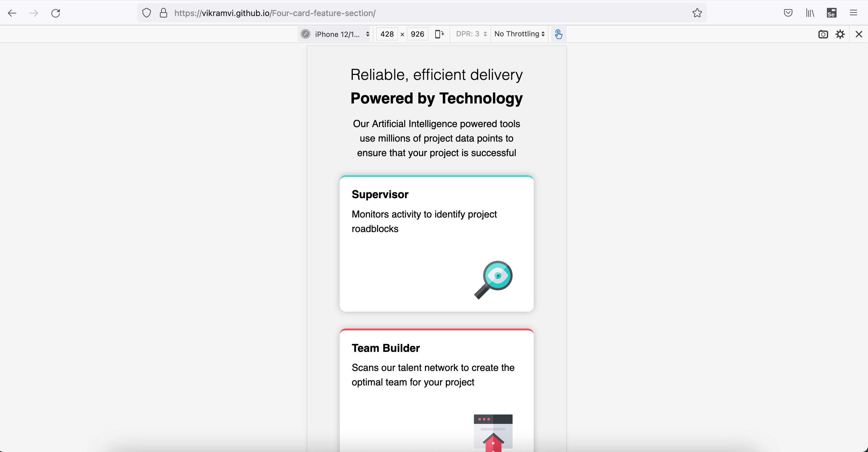The height and width of the screenshot is (452, 868).
Task: Take a screenshot of the viewport
Action: point(823,34)
